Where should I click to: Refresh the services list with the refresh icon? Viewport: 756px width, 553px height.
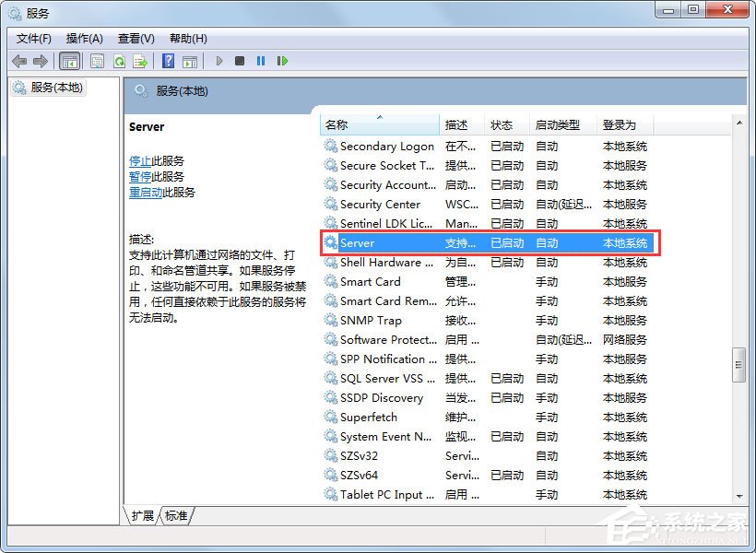tap(119, 61)
